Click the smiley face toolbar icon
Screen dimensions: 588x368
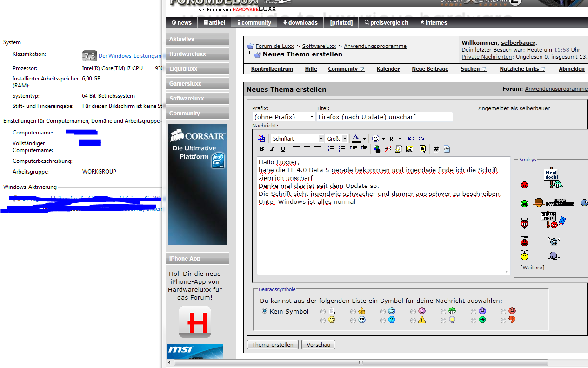pyautogui.click(x=376, y=139)
